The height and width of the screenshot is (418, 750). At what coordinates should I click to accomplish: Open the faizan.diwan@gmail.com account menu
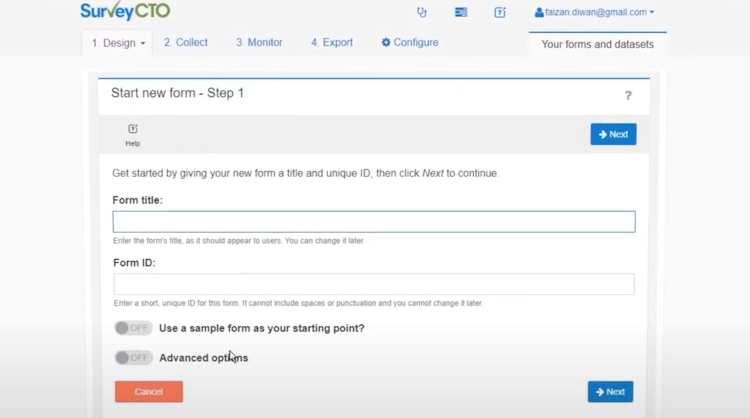(595, 12)
